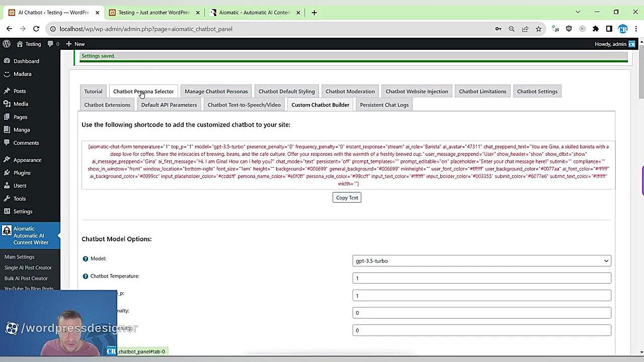The width and height of the screenshot is (644, 362).
Task: Click the WordPress logo in admin bar
Action: point(7,44)
